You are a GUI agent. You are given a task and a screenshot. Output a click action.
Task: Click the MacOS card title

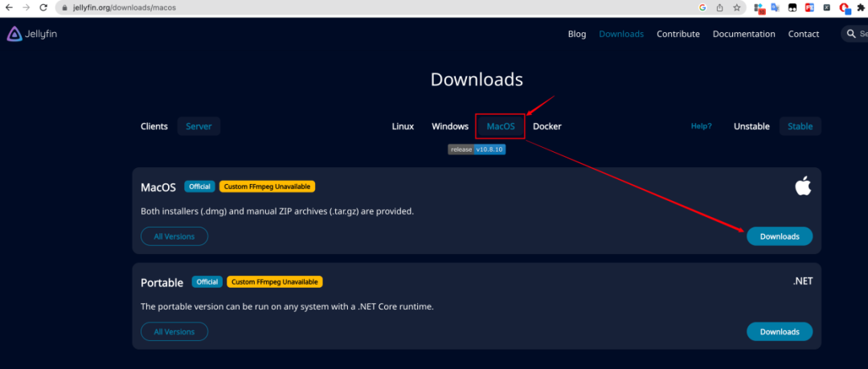[x=158, y=187]
